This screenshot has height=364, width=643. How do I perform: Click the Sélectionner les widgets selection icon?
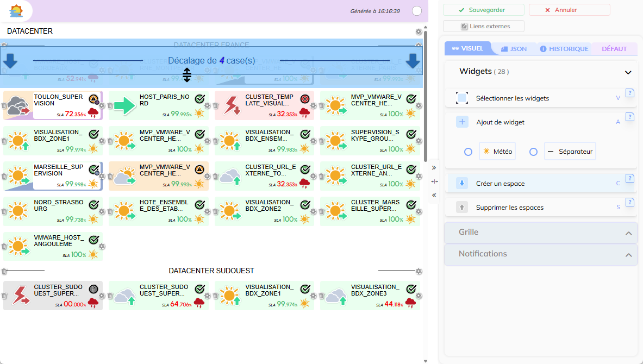462,98
